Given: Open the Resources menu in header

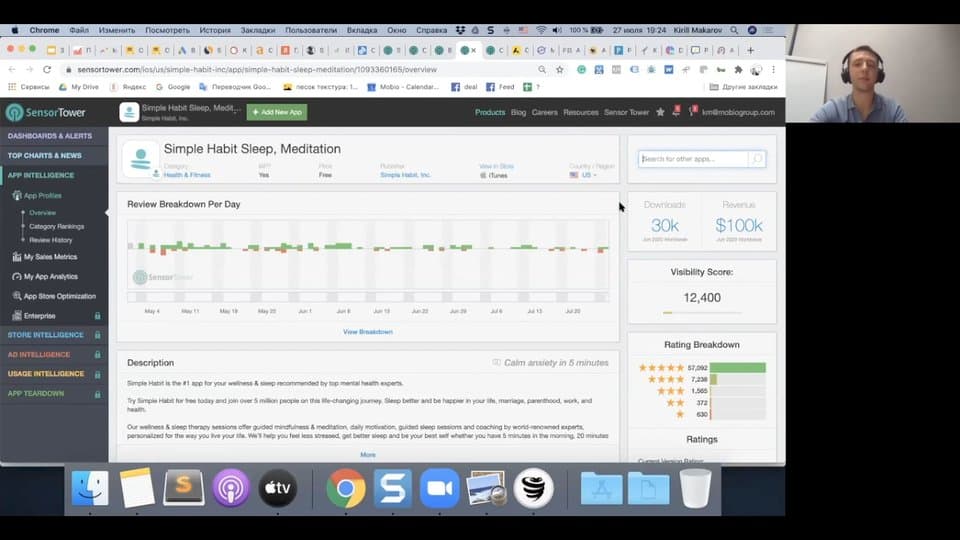Looking at the screenshot, I should coord(580,112).
